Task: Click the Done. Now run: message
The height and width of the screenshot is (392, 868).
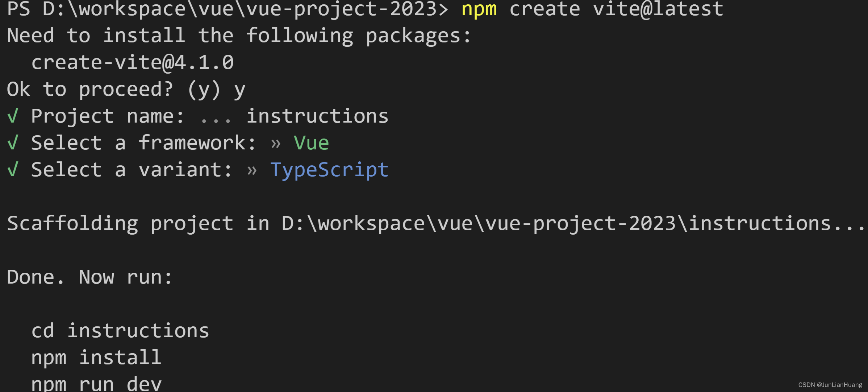Action: 89,277
